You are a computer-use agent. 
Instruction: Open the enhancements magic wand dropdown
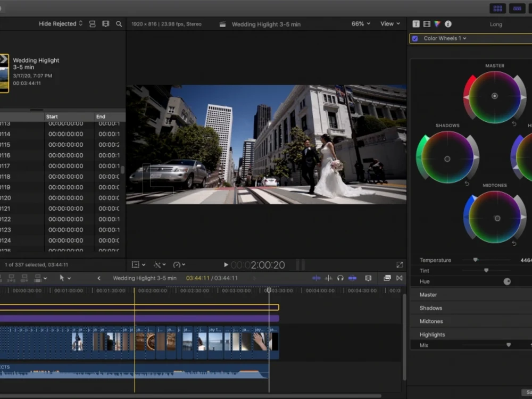(160, 264)
